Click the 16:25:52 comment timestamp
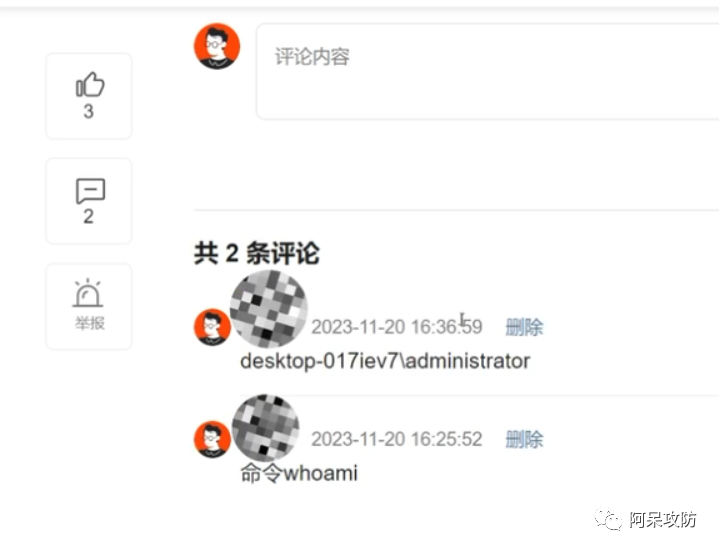The height and width of the screenshot is (551, 719). tap(397, 439)
